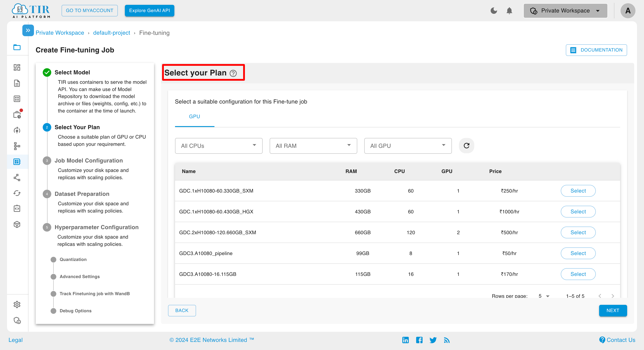Open the Select Model step

[72, 72]
